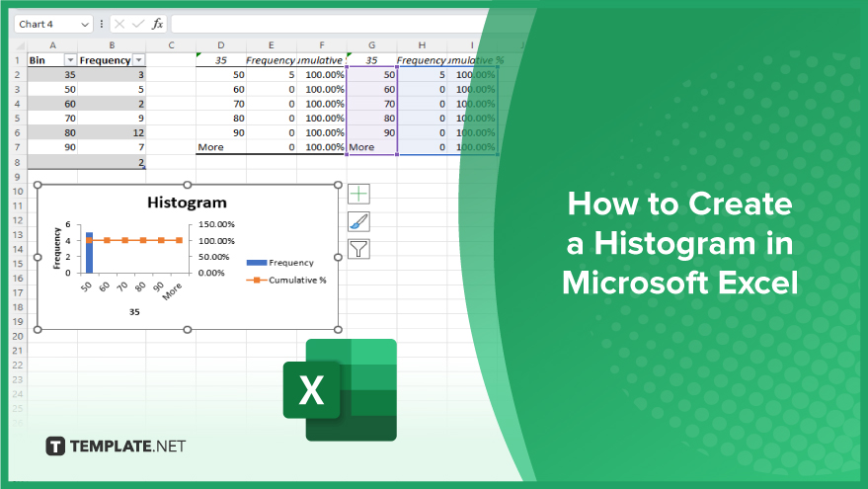
Task: Select column C header
Action: coord(171,45)
